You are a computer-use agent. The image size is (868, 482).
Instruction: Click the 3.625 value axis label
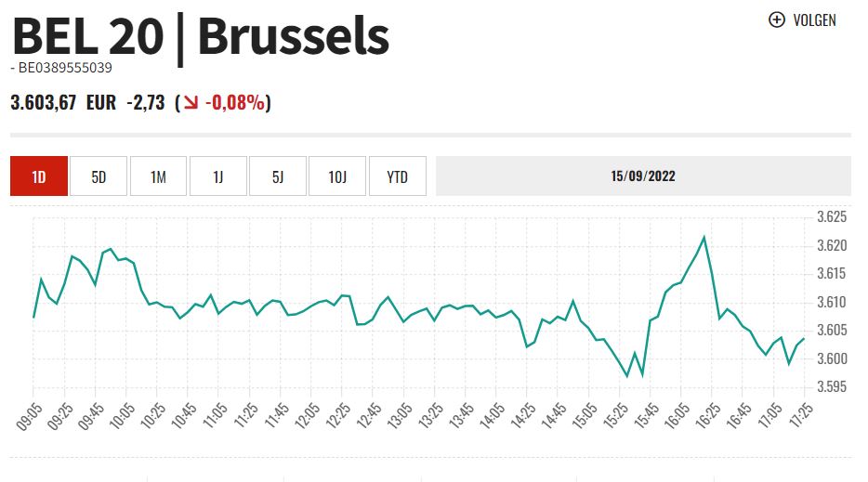pos(832,217)
